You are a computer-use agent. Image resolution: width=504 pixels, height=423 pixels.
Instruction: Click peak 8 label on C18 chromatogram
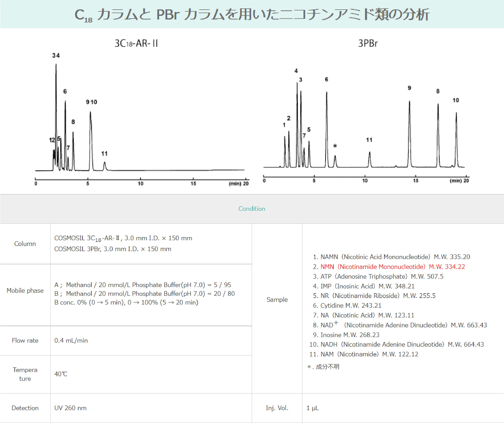coord(73,122)
